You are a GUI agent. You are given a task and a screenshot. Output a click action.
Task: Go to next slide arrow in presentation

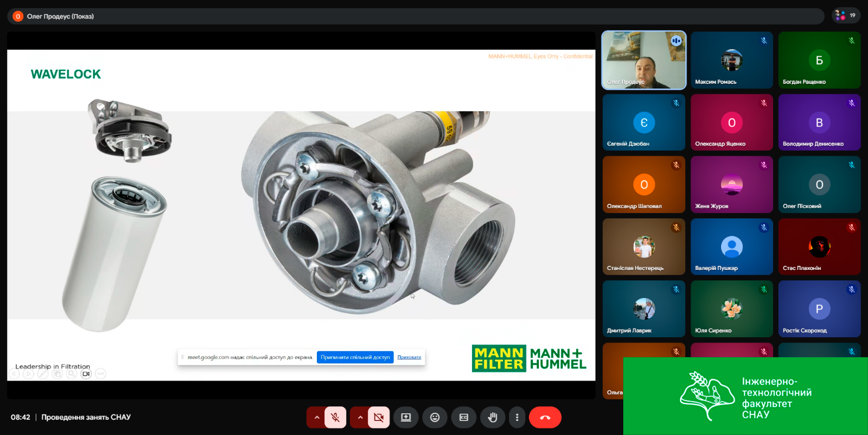click(x=28, y=374)
